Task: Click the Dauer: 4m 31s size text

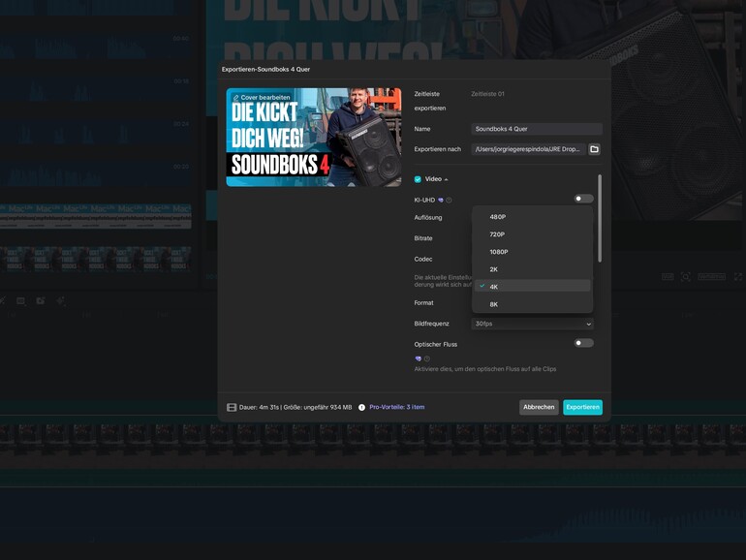Action: pos(295,407)
